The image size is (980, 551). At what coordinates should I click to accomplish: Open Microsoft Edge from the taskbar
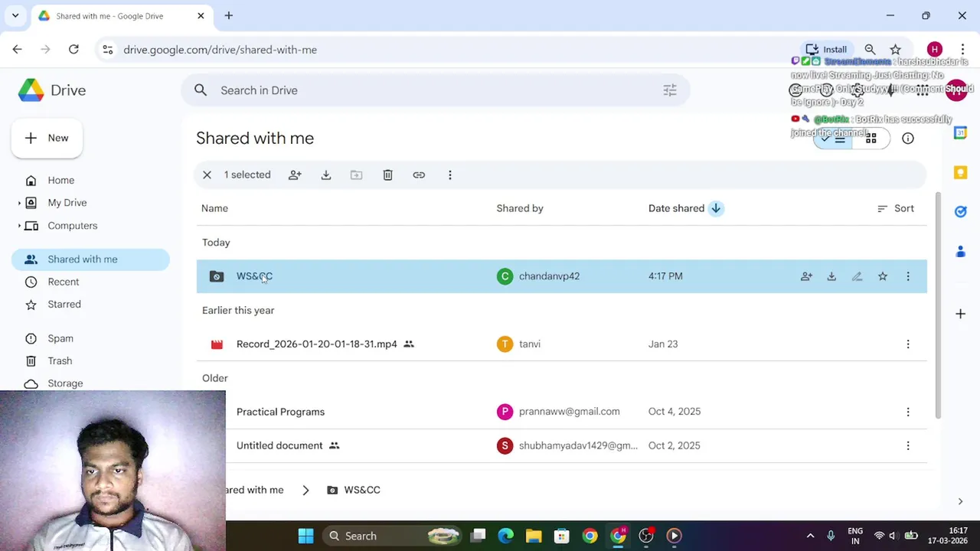(505, 536)
